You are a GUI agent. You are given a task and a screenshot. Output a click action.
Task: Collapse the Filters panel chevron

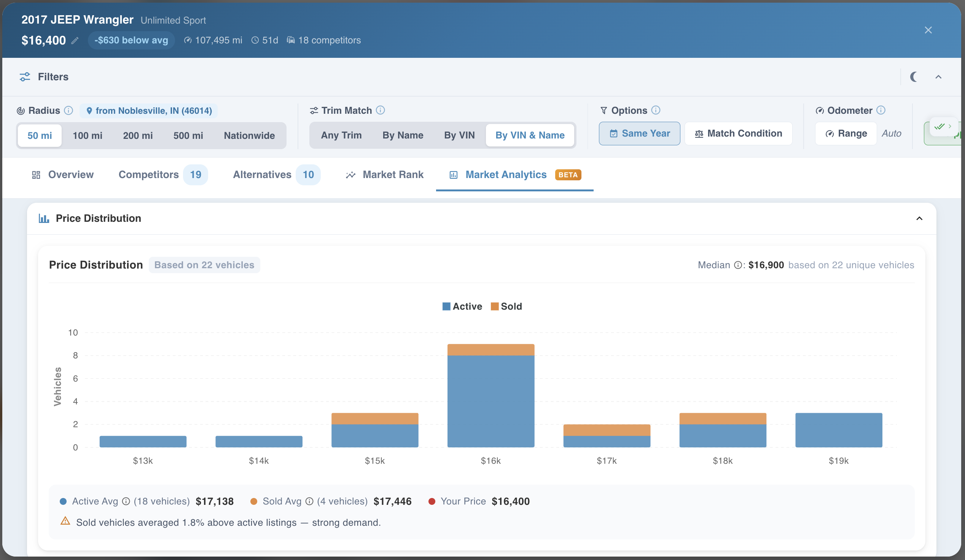point(938,77)
